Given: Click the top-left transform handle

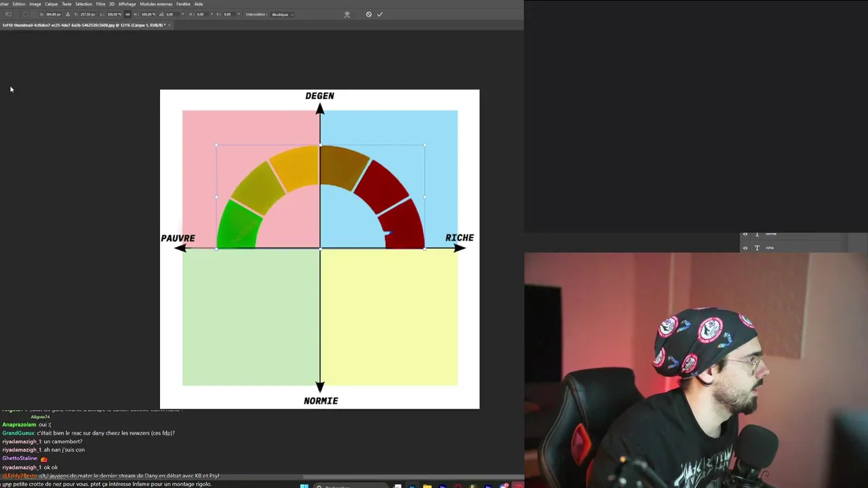Looking at the screenshot, I should 216,145.
